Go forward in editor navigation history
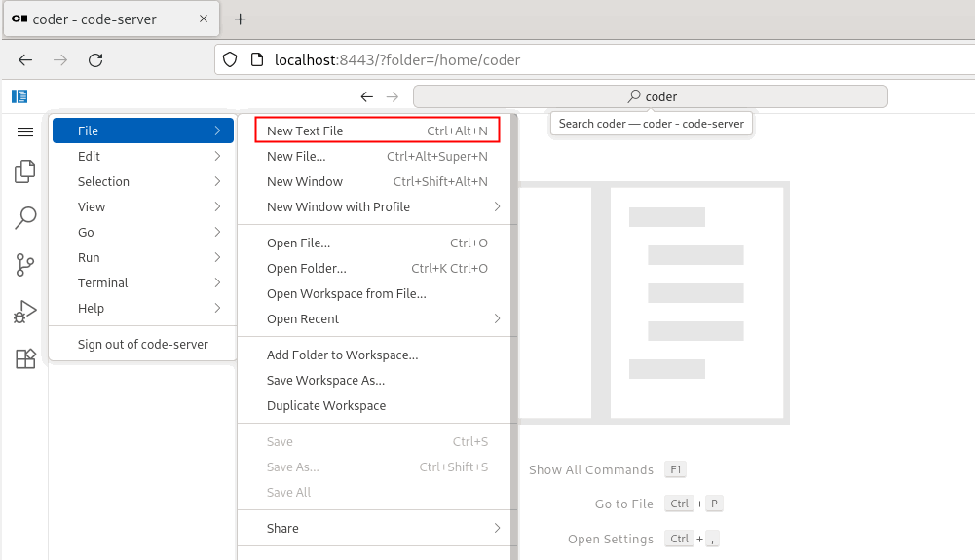Viewport: 975px width, 560px height. pyautogui.click(x=393, y=97)
